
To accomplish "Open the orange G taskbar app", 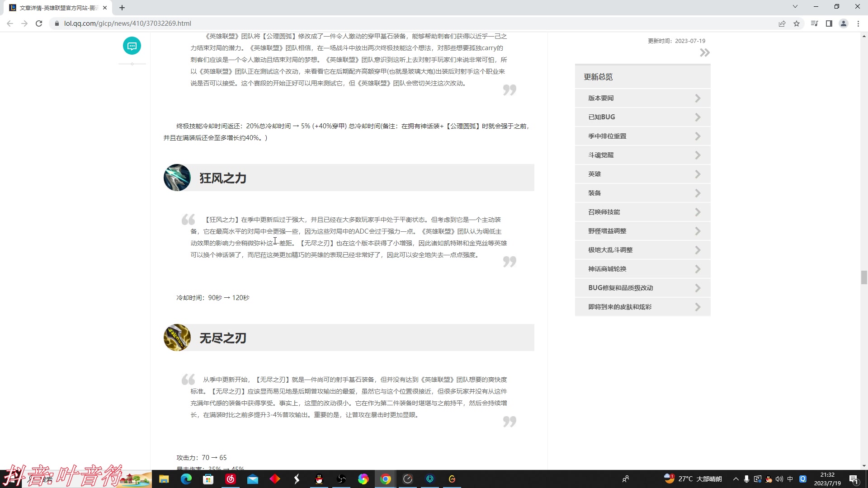I will 452,479.
